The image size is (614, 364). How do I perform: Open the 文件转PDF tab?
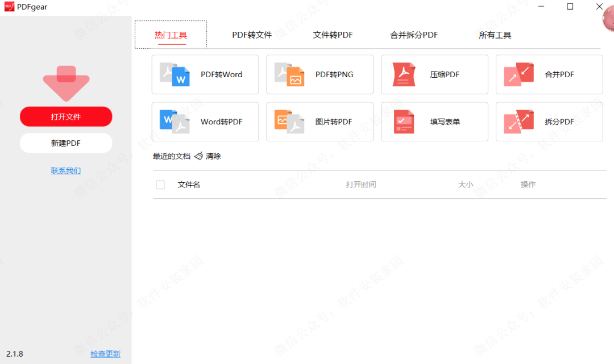[333, 35]
